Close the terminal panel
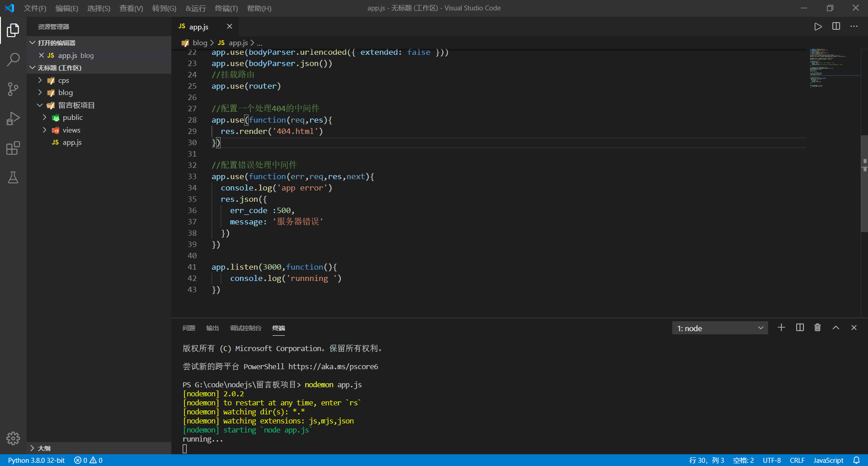 point(854,328)
